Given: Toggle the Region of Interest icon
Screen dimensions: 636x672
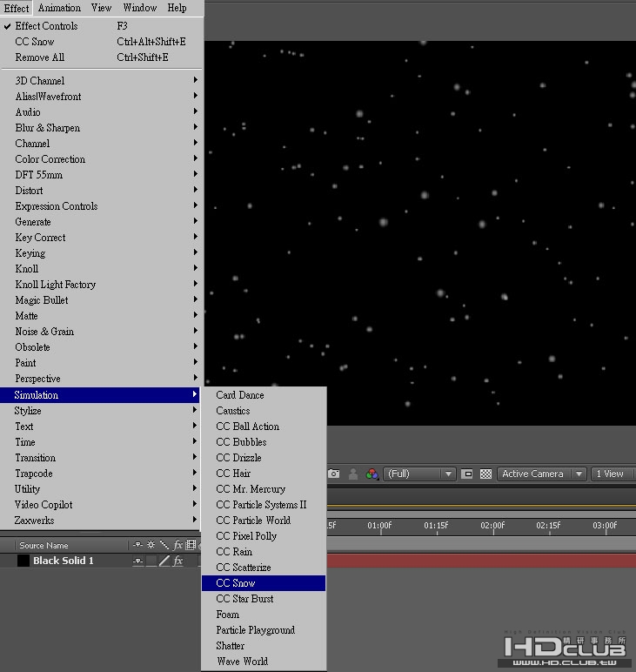Looking at the screenshot, I should pos(467,474).
